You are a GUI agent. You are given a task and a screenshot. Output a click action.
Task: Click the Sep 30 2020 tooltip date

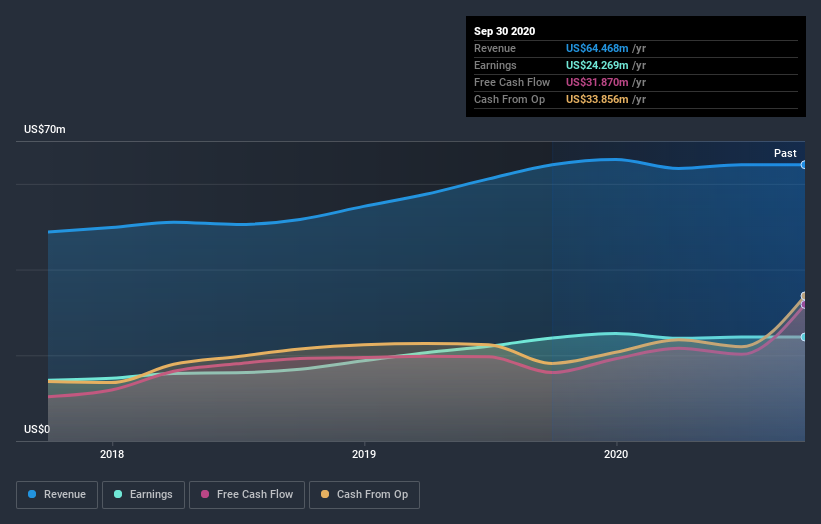tap(504, 31)
